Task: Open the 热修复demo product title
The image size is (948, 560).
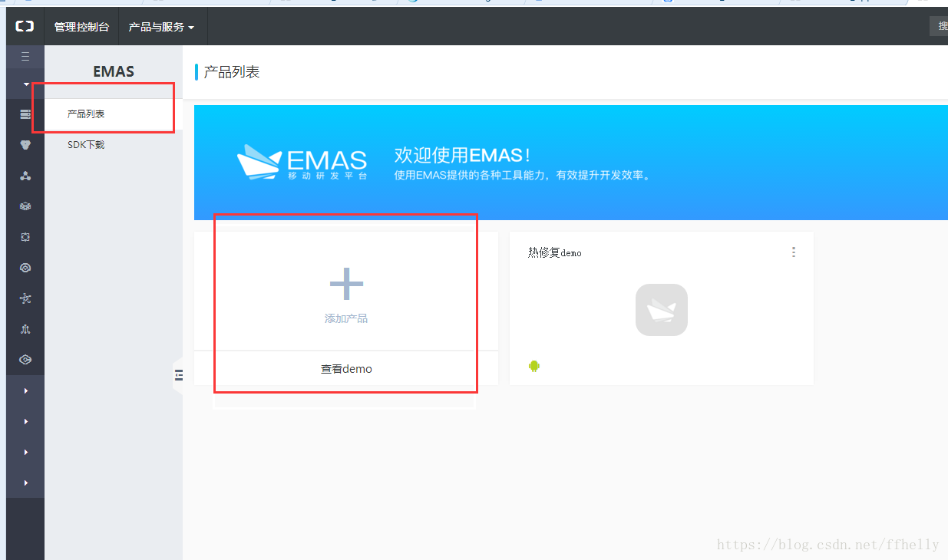Action: [x=555, y=252]
